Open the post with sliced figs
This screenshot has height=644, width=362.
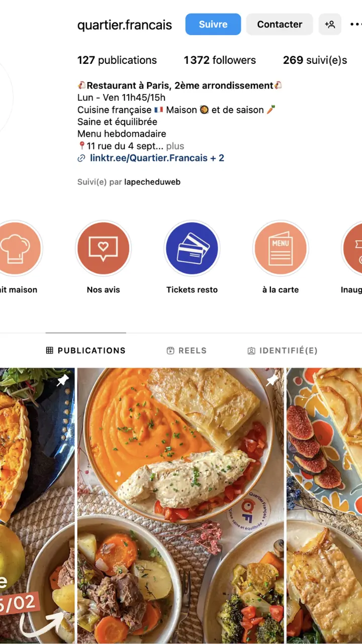[x=324, y=503]
